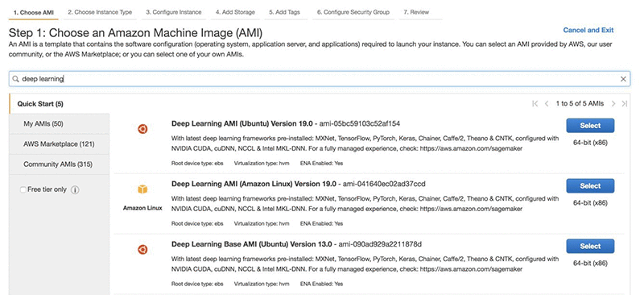Select Deep Learning Base AMI (Ubuntu) Version 13.0
644x295 pixels.
[x=590, y=246]
